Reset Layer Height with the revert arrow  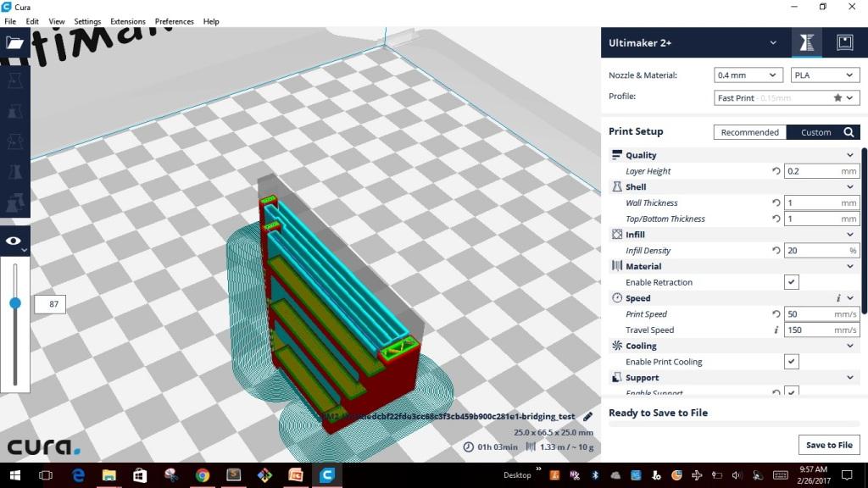point(776,171)
